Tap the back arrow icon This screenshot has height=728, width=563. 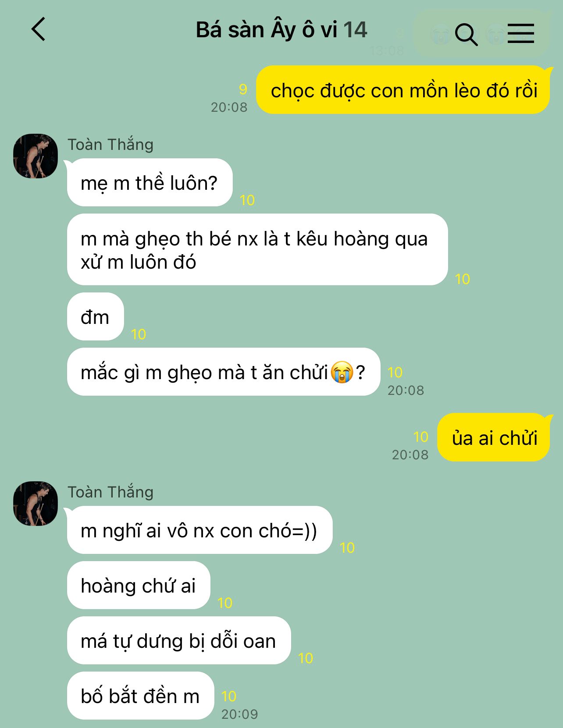(39, 29)
